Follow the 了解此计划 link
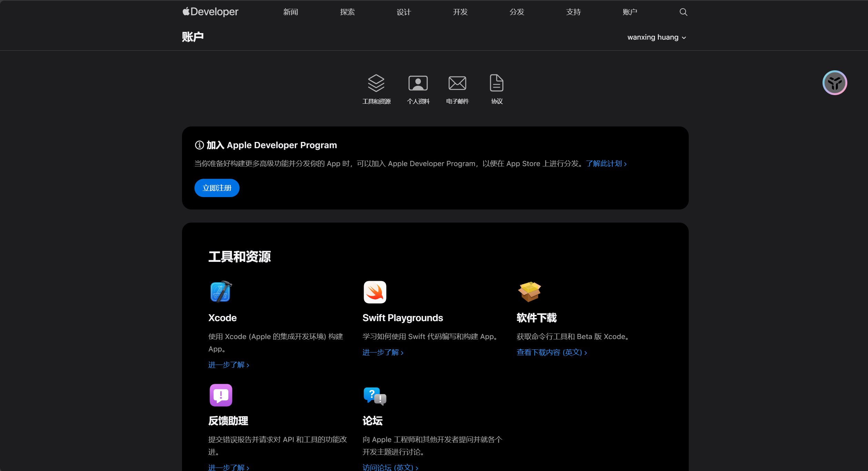Viewport: 868px width, 471px height. tap(606, 164)
